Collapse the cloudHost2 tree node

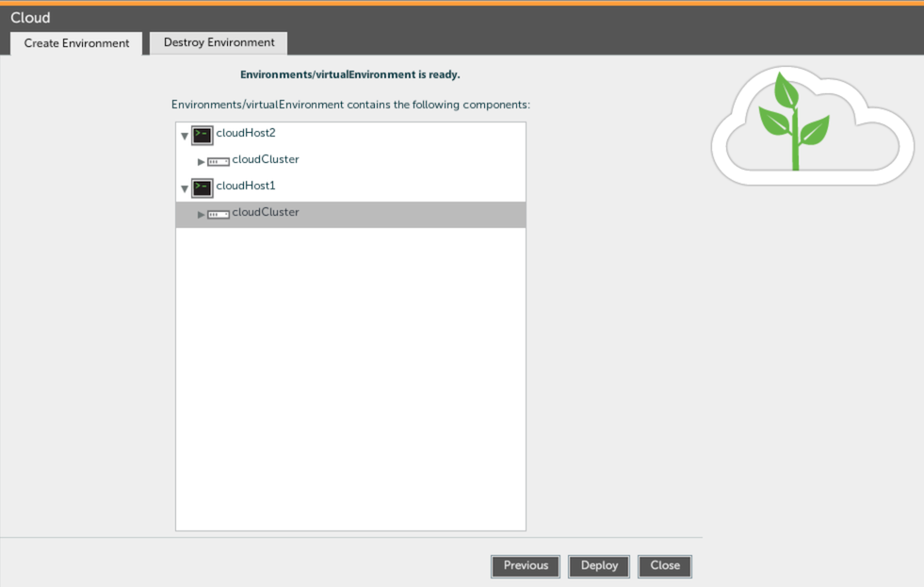click(185, 136)
